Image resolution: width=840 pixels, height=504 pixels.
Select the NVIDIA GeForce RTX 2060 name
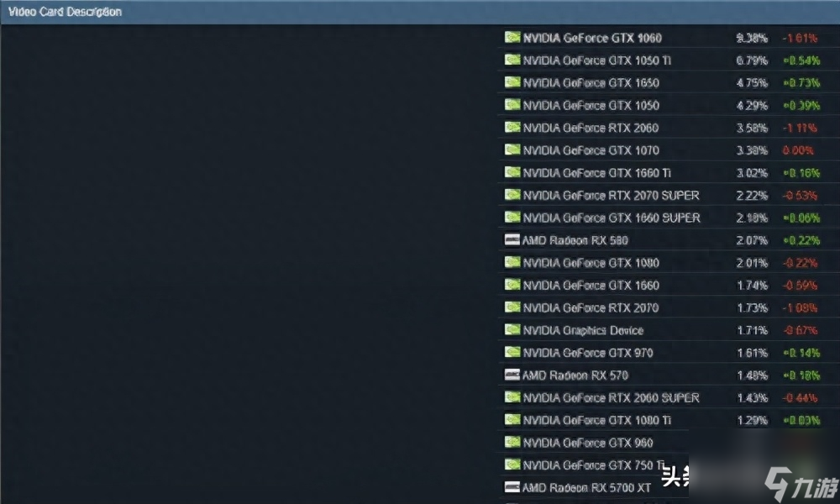[x=591, y=128]
